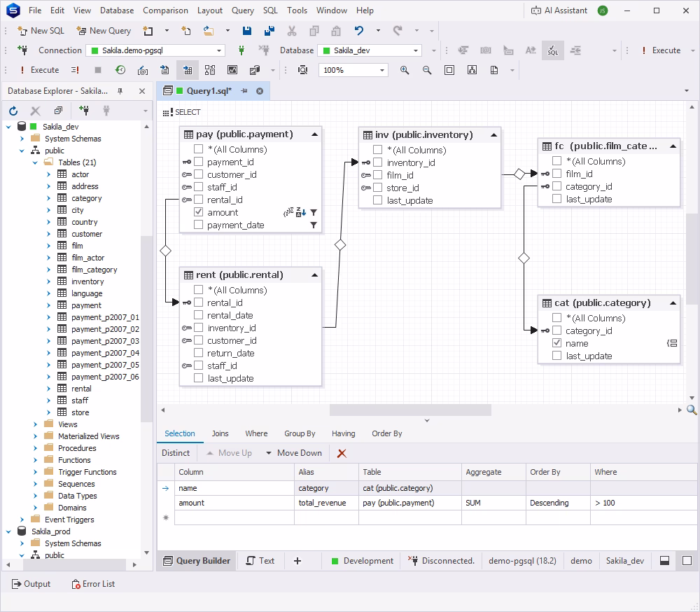The height and width of the screenshot is (612, 700).
Task: Check rental_date in the rent table
Action: click(199, 315)
